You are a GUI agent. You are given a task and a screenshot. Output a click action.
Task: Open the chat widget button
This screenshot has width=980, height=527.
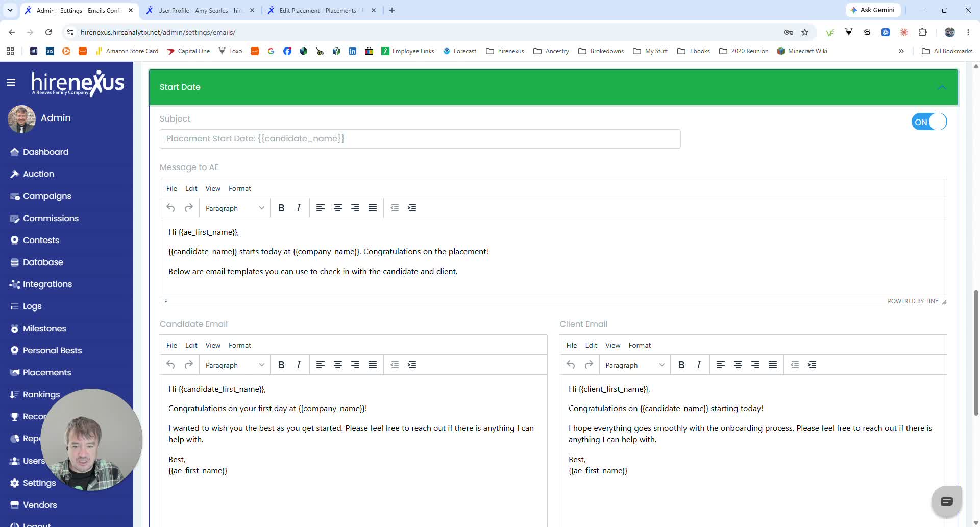(947, 501)
